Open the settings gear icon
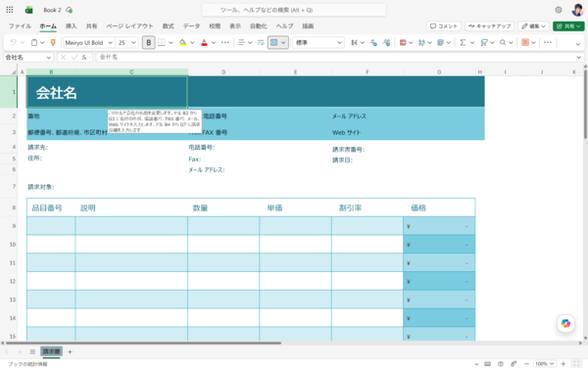The image size is (588, 368). click(559, 10)
